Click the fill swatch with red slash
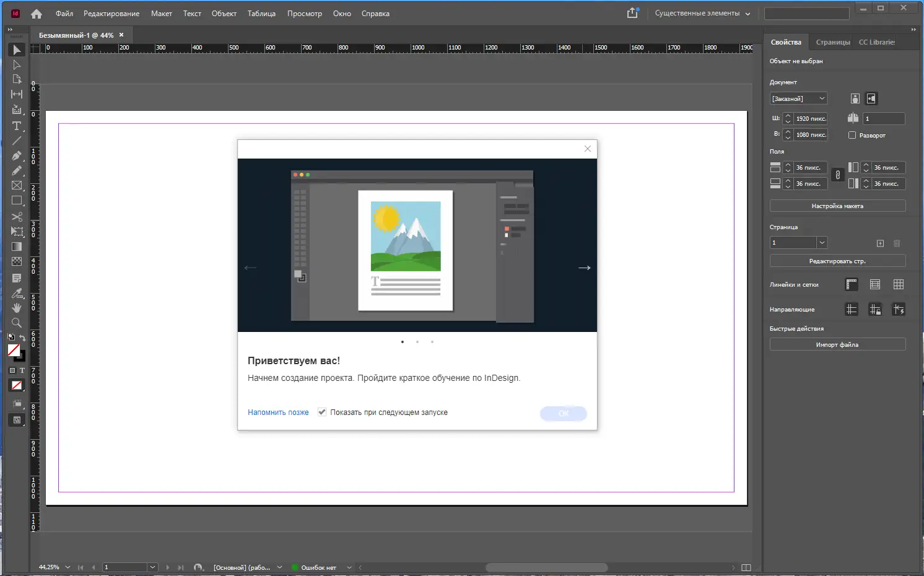 click(x=14, y=351)
